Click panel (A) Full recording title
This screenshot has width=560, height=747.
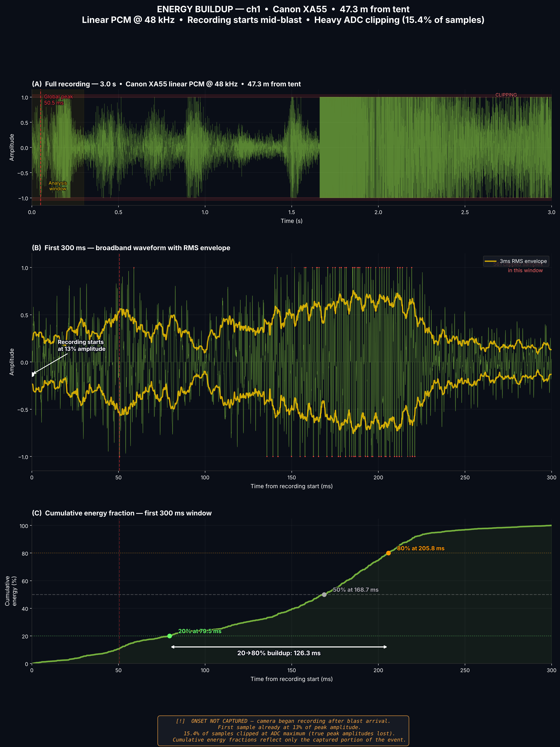click(166, 84)
